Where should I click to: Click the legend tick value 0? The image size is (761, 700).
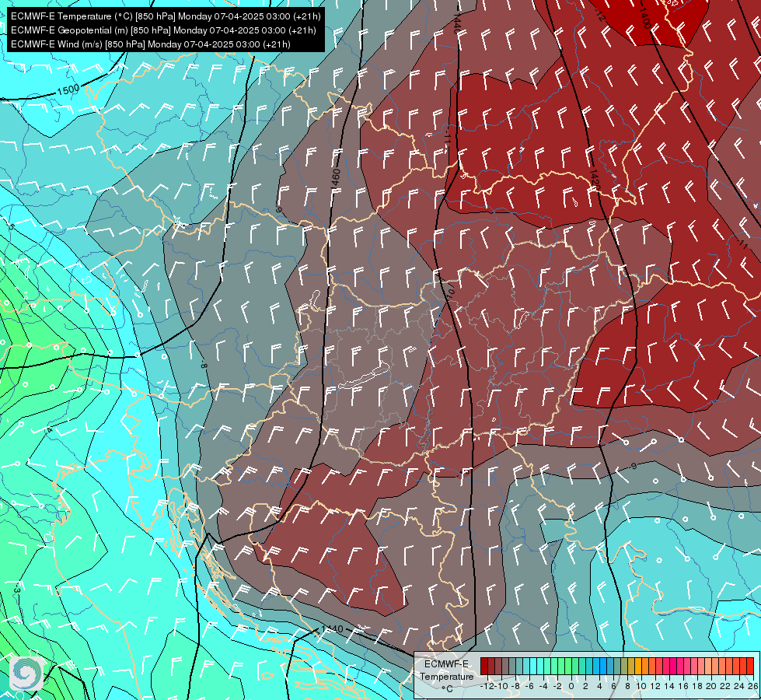(x=571, y=686)
